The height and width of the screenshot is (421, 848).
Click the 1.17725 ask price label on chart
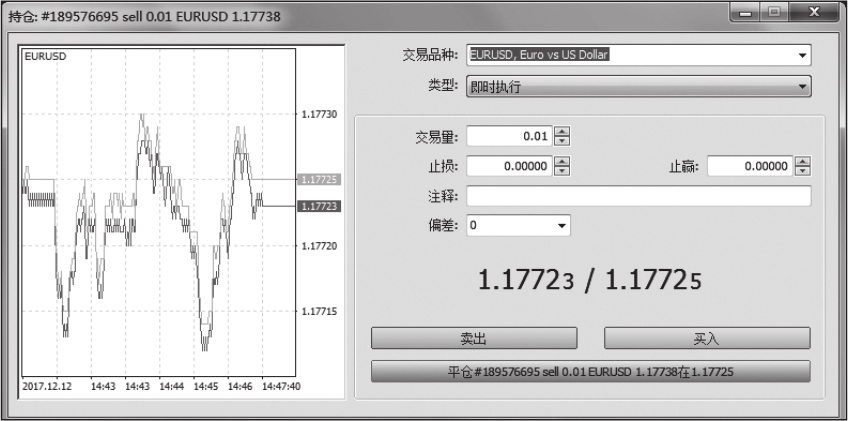pos(319,180)
